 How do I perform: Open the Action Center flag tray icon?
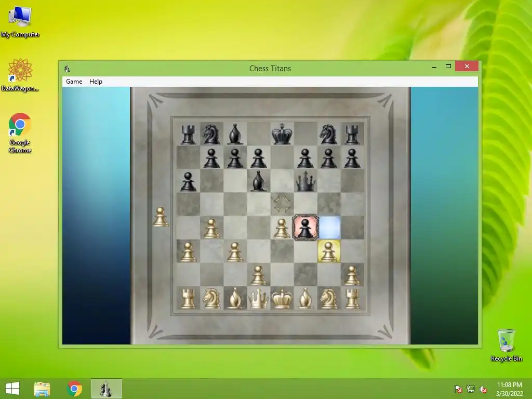458,389
